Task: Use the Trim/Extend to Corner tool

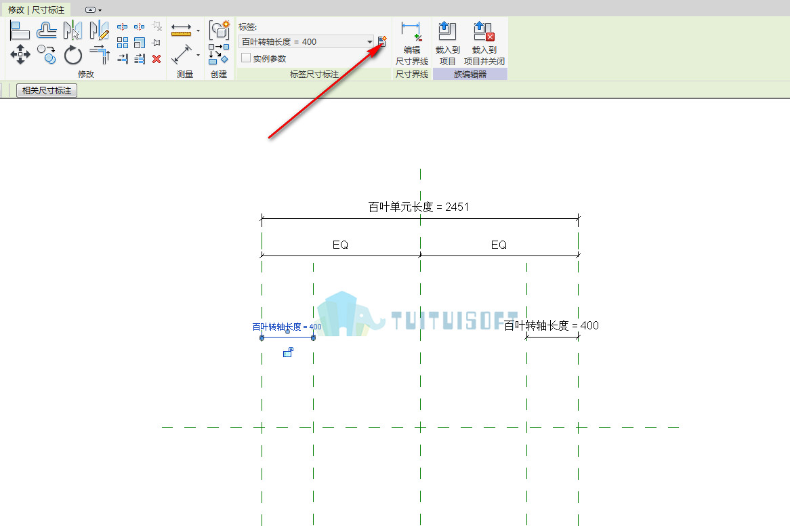Action: tap(99, 54)
